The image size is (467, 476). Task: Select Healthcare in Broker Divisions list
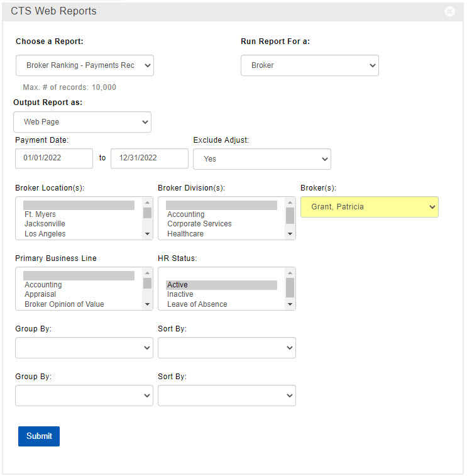click(185, 234)
